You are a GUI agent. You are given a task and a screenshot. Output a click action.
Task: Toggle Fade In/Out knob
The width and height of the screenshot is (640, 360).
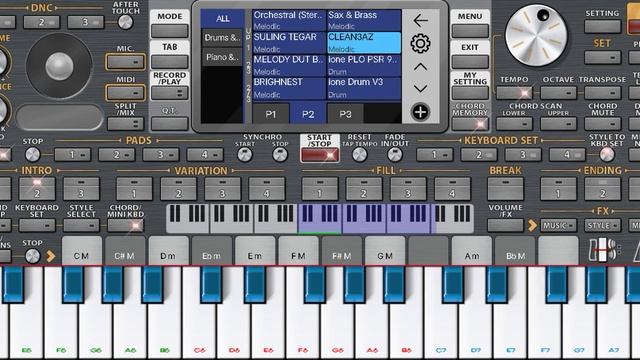[395, 155]
